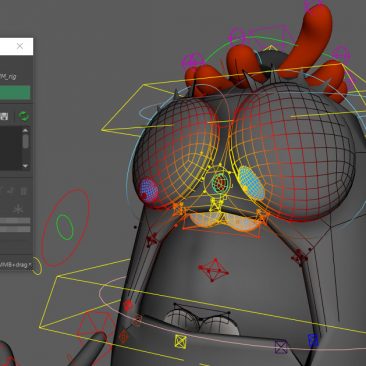Screen dimensions: 366x366
Task: Click the list scrollbar thumb
Action: click(26, 142)
